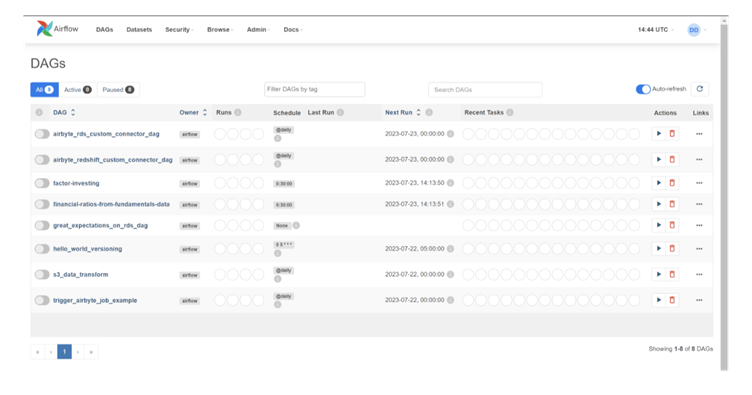Click the info icon beside Runs header
The image size is (752, 395).
click(x=238, y=113)
